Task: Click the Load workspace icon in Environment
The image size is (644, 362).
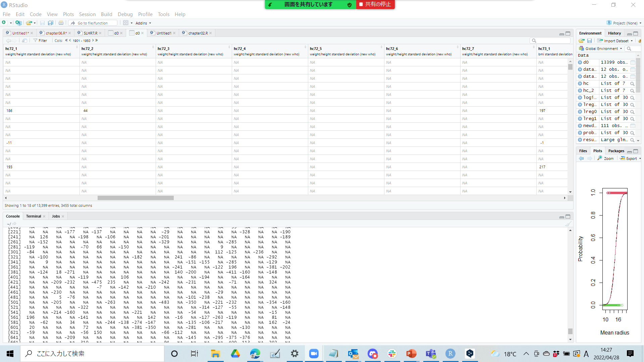Action: pos(581,41)
